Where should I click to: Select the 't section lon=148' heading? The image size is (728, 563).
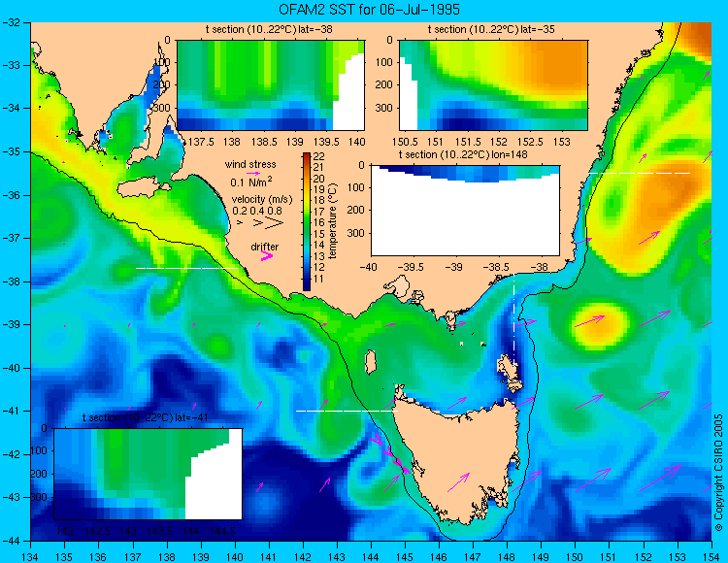[463, 154]
